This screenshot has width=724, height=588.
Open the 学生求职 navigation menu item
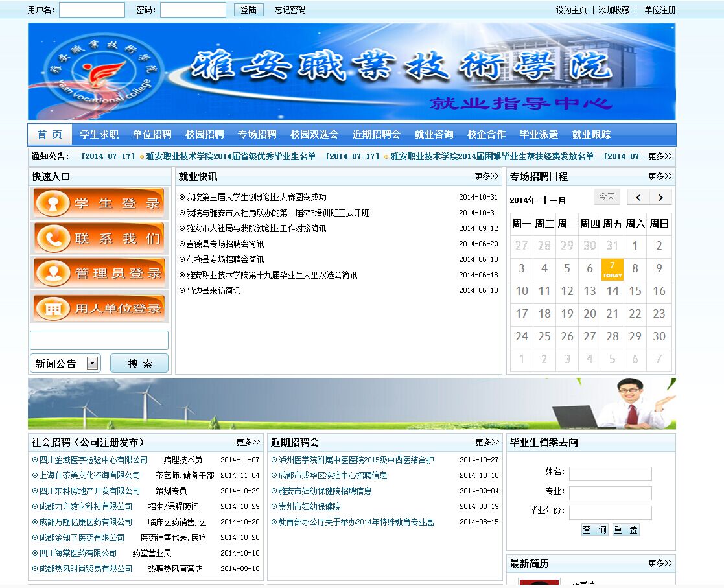click(99, 135)
